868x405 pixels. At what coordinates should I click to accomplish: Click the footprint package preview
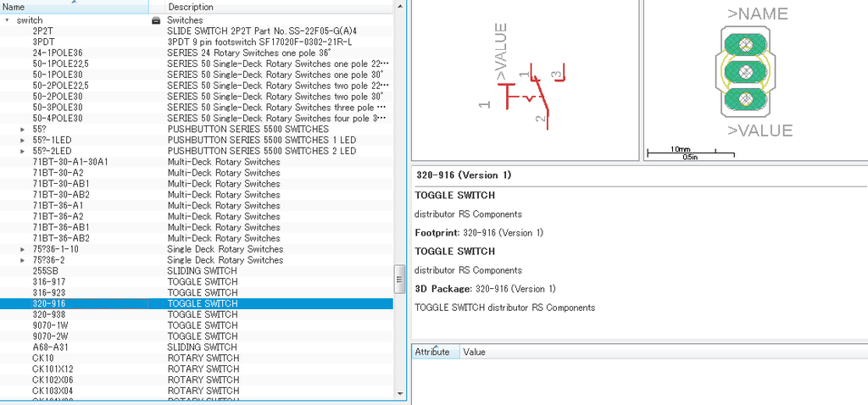point(755,80)
